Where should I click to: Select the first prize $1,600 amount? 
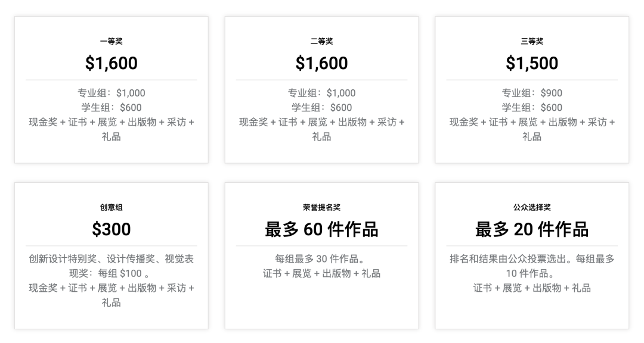(112, 63)
